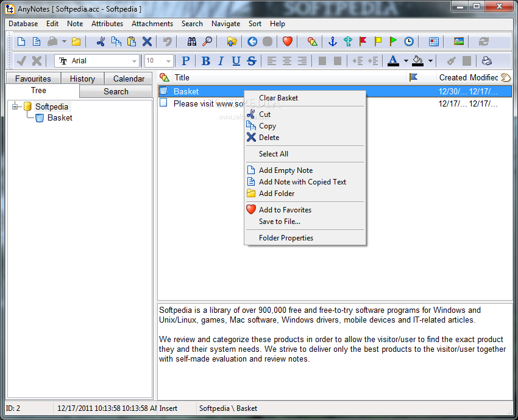Click the Modified column header

[483, 77]
